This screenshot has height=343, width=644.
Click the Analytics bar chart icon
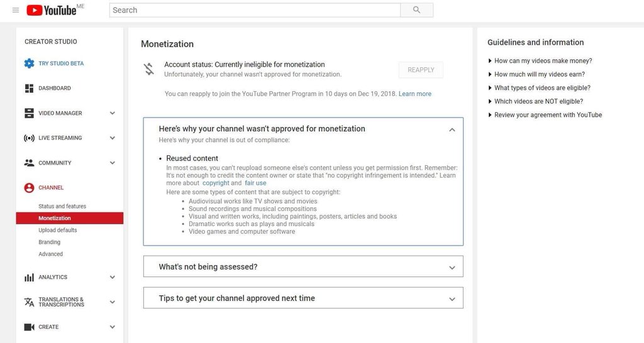point(29,278)
